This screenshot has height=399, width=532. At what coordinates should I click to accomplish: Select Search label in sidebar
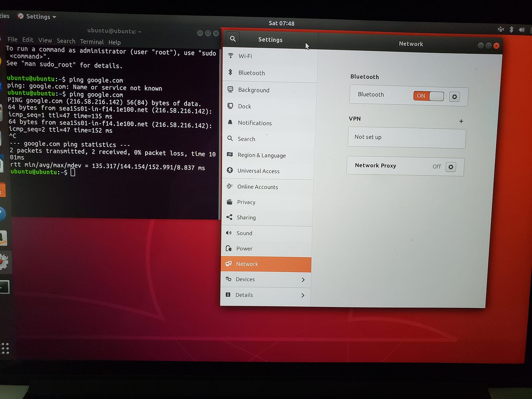point(246,139)
